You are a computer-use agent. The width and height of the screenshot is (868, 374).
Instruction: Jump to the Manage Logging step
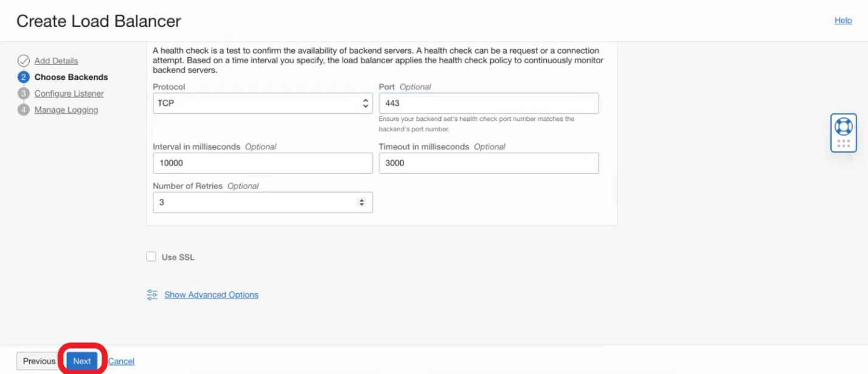[x=66, y=110]
